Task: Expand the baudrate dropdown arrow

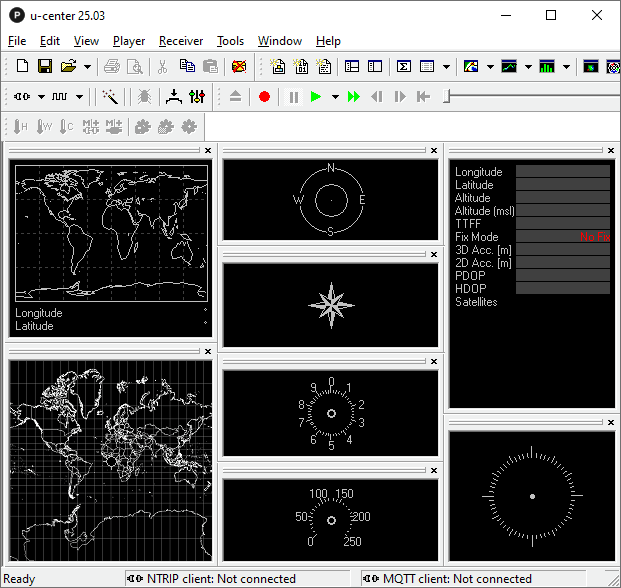Action: point(80,97)
